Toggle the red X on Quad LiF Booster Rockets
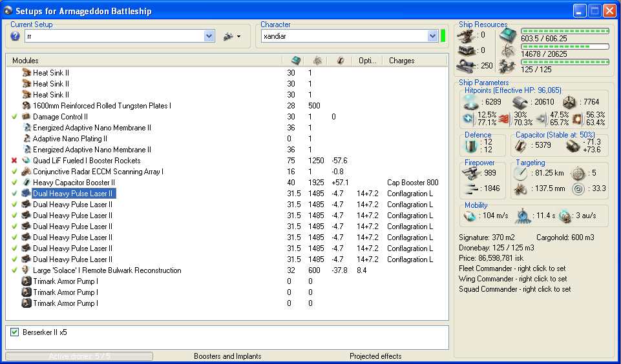Viewport: 621px width, 364px height. click(x=14, y=161)
